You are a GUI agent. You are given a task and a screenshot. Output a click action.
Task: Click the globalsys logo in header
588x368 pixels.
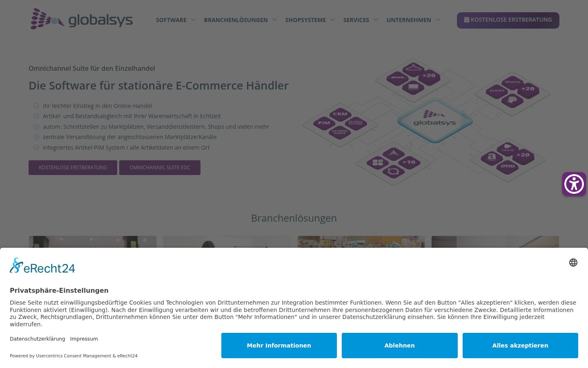point(82,19)
